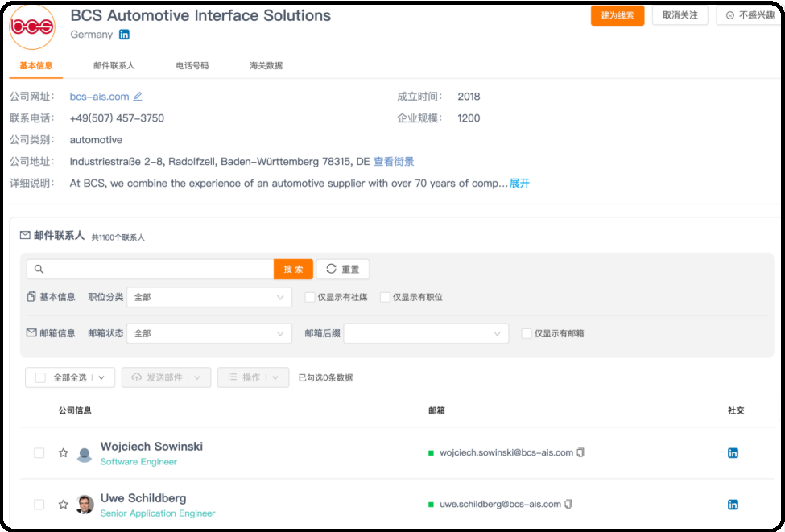785x532 pixels.
Task: Click the star icon for Uwe Schildberg
Action: [63, 505]
